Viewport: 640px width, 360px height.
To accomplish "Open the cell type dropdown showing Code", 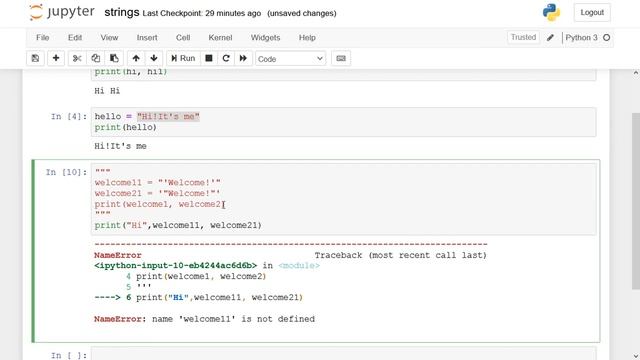I will click(290, 59).
